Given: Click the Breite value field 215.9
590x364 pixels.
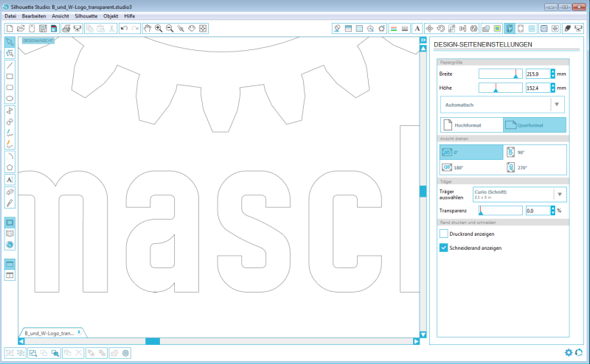Looking at the screenshot, I should 538,74.
